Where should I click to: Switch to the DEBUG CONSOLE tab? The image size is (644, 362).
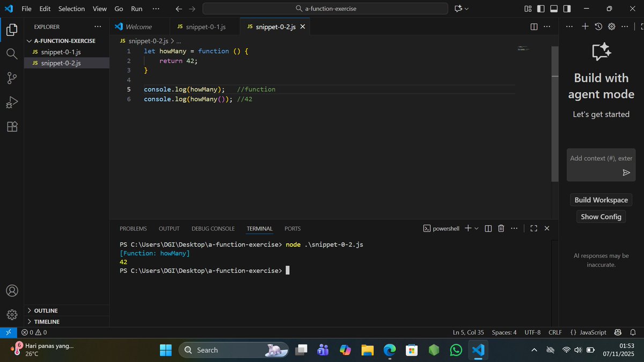pos(213,228)
